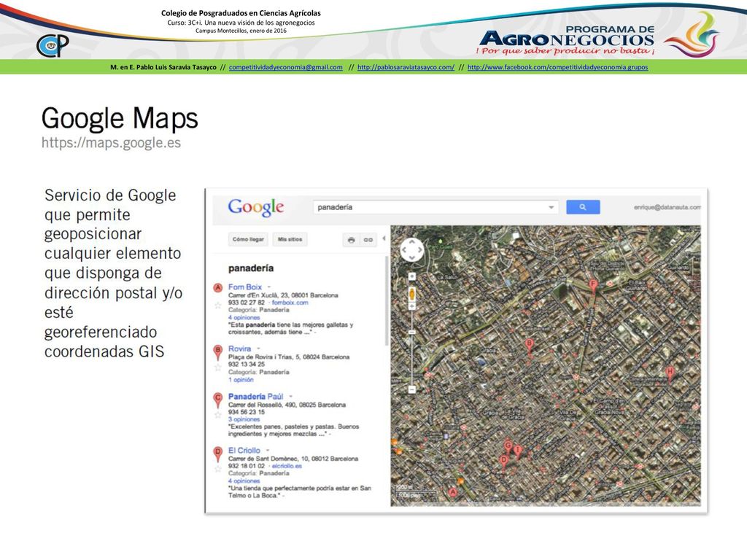Star the Rovira result

click(217, 367)
